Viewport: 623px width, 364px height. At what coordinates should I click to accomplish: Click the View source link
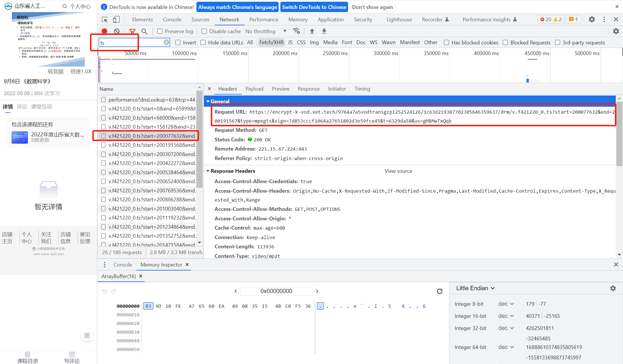pyautogui.click(x=398, y=171)
